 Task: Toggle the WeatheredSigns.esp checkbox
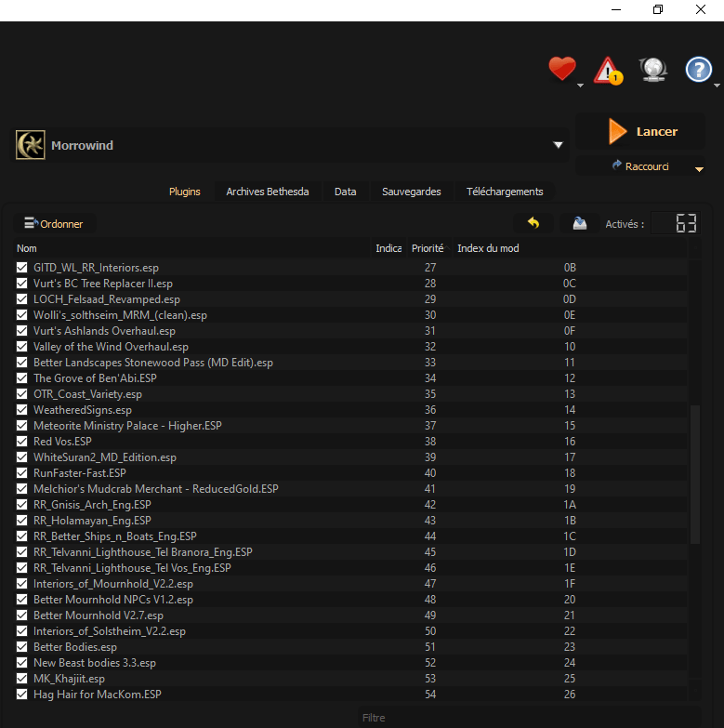coord(22,410)
